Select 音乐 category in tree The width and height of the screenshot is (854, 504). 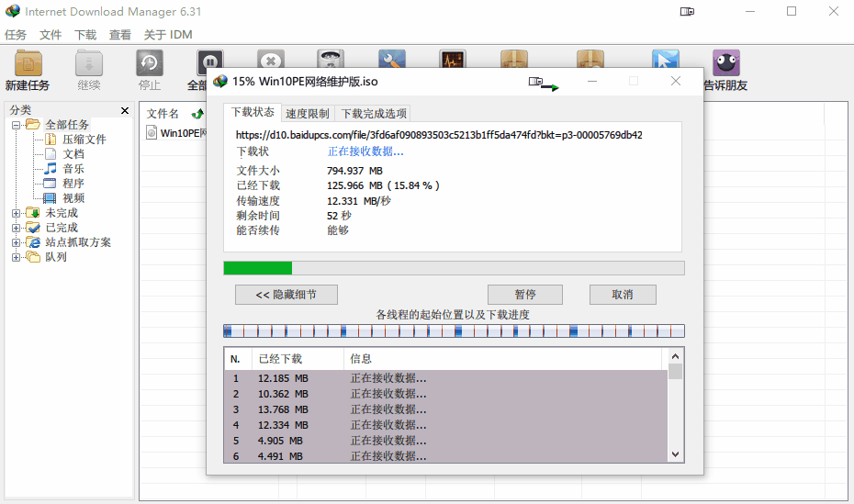(73, 169)
